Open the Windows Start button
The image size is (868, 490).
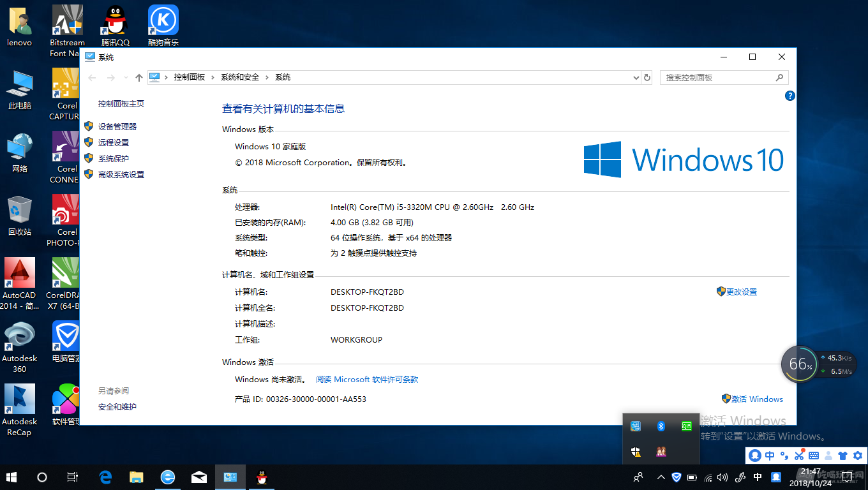point(11,477)
